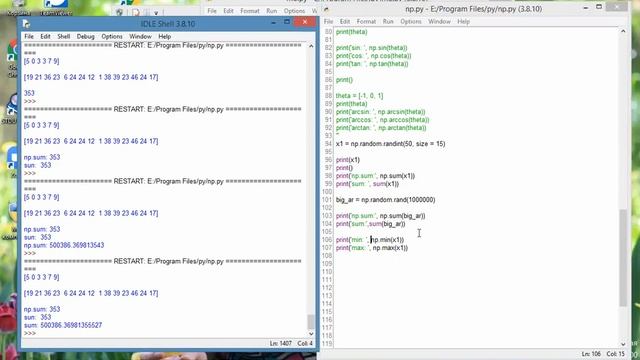Click the print('max: ', np.max(x1)) line
The image size is (640, 360).
372,248
